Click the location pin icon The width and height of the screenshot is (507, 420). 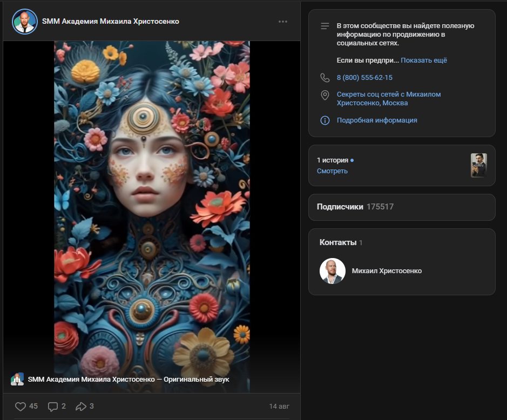325,95
